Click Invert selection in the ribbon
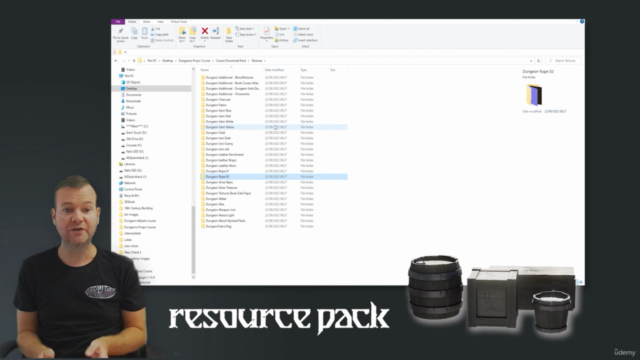640x360 pixels. click(x=305, y=40)
